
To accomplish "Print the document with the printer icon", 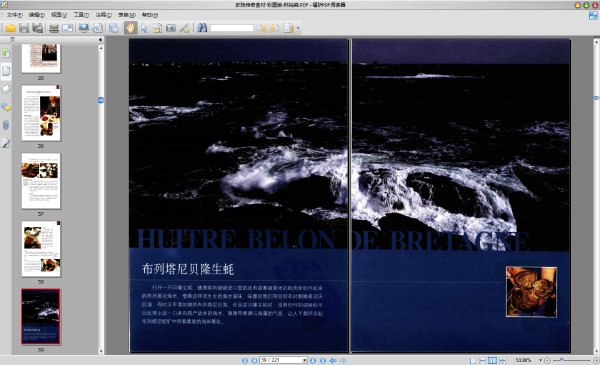I will coord(54,28).
